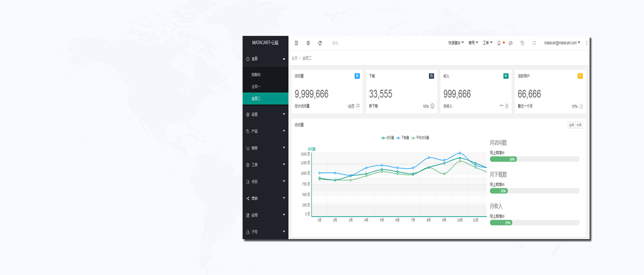Viewport: 644px width, 275px height.
Task: Collapse the sidebar with hamburger icon
Action: coord(297,43)
